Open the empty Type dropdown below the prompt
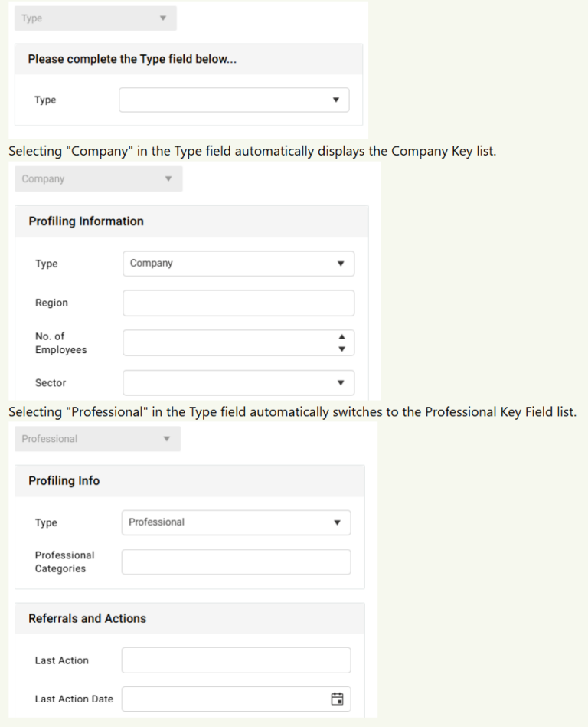 coord(234,100)
